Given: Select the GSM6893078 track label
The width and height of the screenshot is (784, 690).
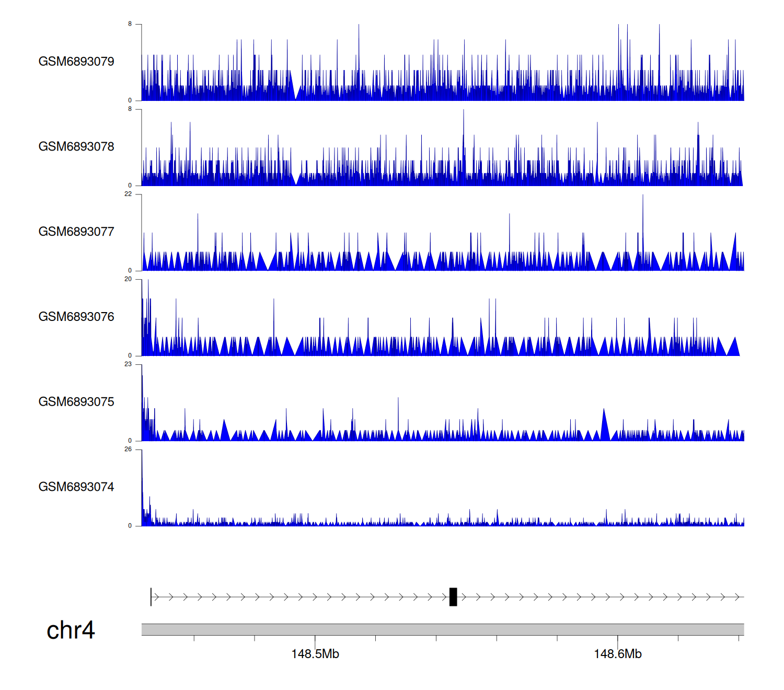Looking at the screenshot, I should [76, 147].
